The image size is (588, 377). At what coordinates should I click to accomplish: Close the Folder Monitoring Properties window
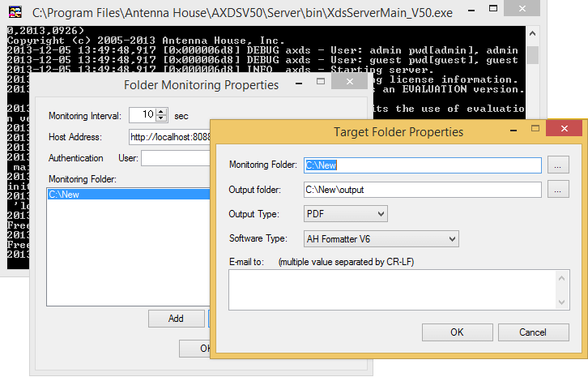(x=350, y=82)
